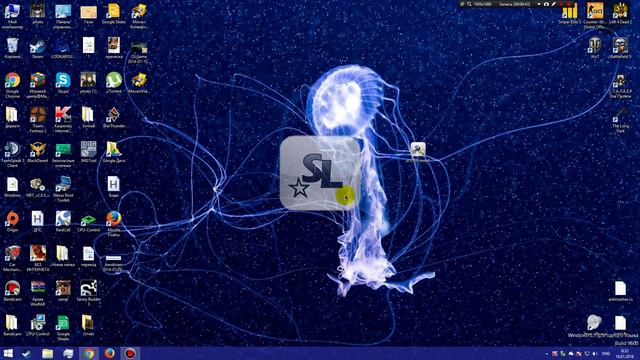This screenshot has width=640, height=360.
Task: Select the Bandicam folder on desktop
Action: (12, 326)
